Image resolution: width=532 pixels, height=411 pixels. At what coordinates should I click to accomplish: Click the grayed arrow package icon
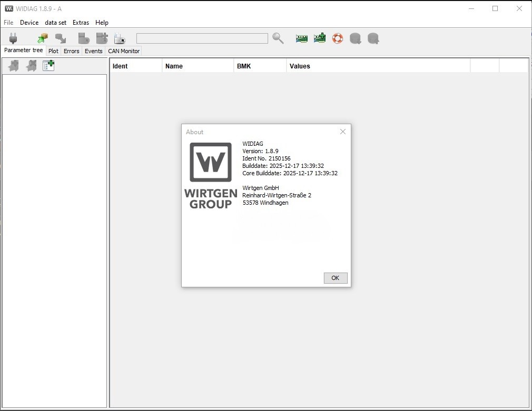click(x=61, y=38)
